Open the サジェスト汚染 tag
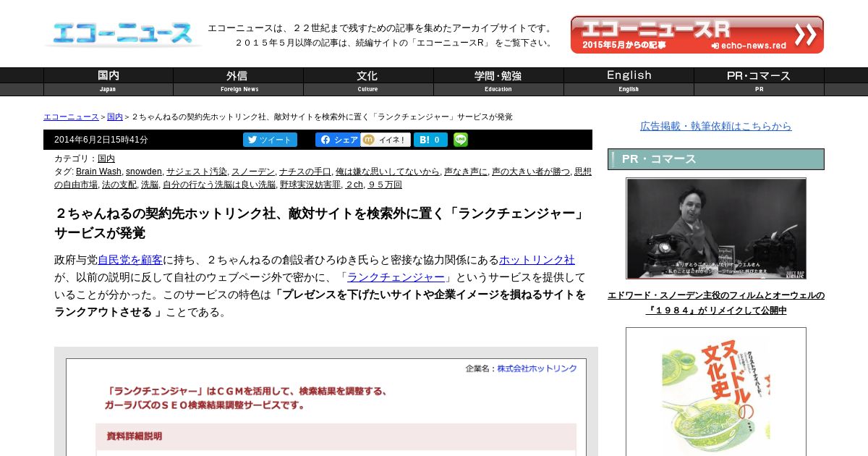Viewport: 868px width, 456px height. coord(197,172)
